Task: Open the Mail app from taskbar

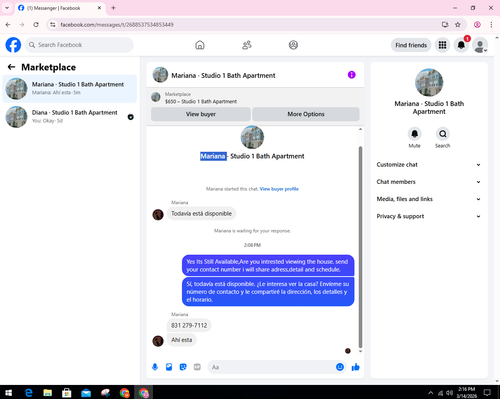Action: point(86,393)
